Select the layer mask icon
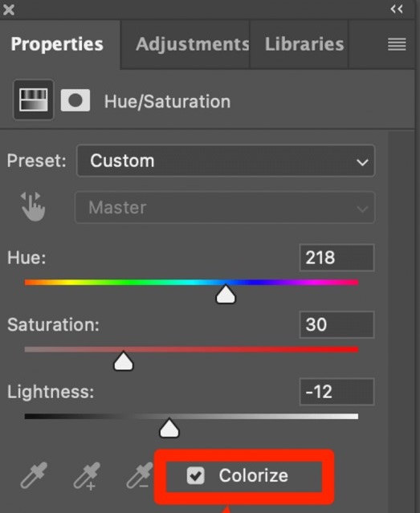The image size is (420, 513). (x=75, y=100)
